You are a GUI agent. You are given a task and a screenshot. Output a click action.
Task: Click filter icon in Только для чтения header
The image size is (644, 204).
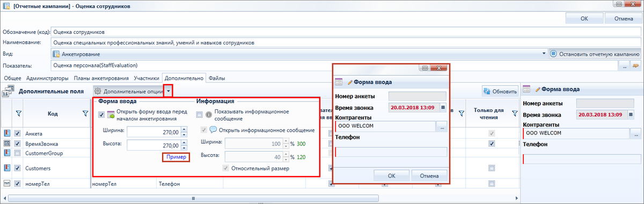(x=514, y=113)
